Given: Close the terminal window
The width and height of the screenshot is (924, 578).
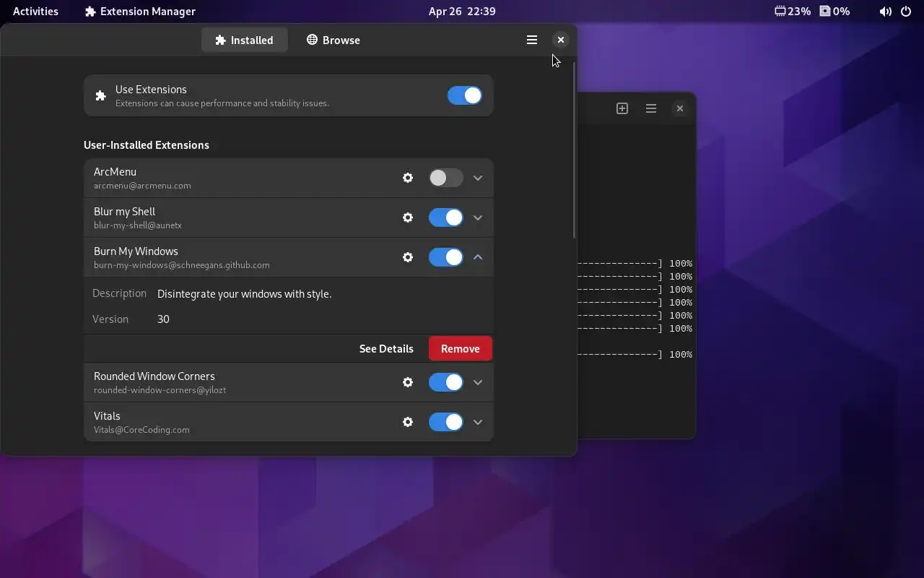Looking at the screenshot, I should coord(680,108).
